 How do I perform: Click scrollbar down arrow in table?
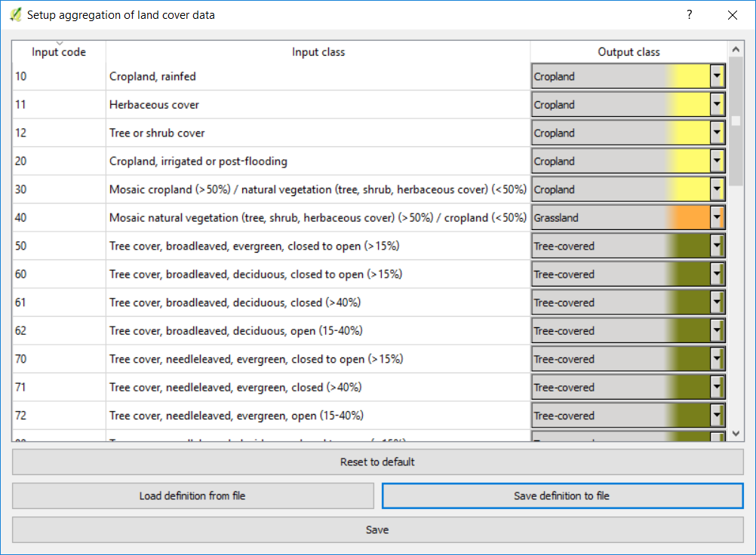736,434
